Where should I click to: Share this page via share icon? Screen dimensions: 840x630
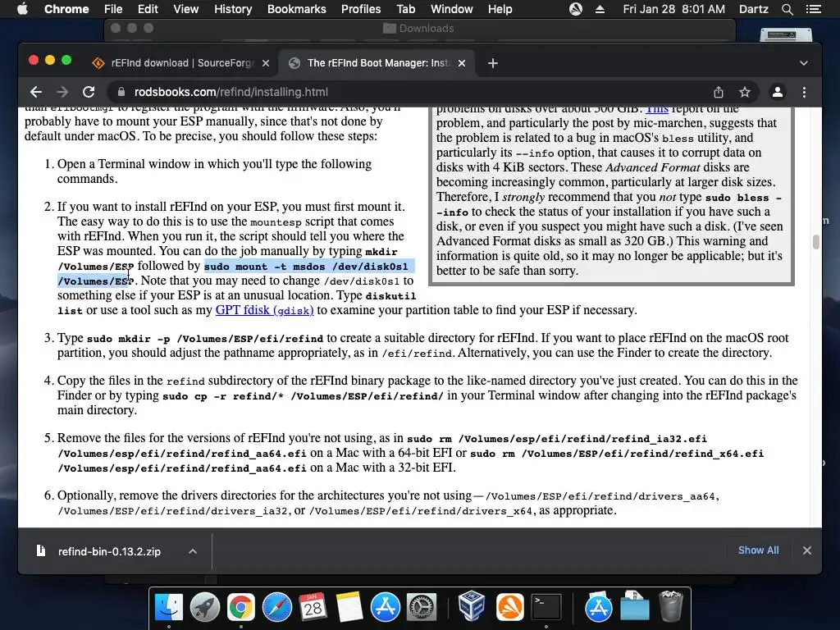coord(719,92)
